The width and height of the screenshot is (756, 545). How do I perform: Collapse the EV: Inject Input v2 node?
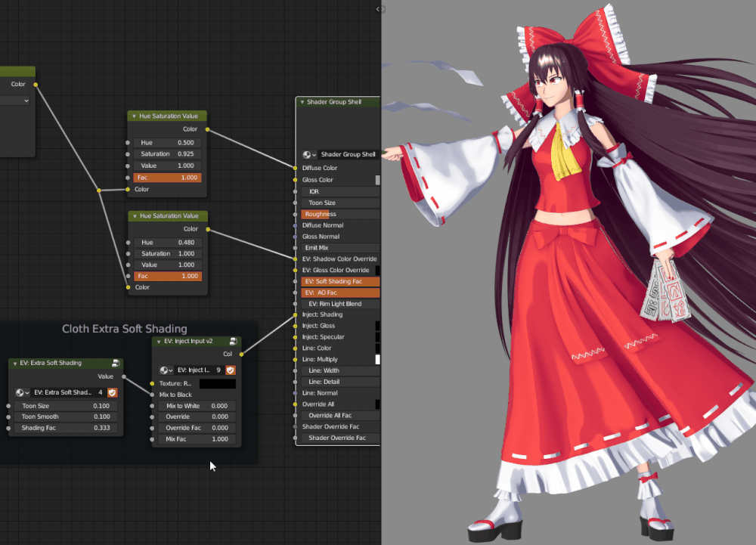pyautogui.click(x=159, y=342)
